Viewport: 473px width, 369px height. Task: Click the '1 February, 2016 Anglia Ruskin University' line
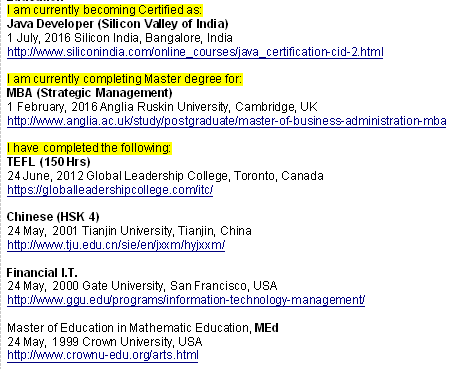pyautogui.click(x=162, y=107)
